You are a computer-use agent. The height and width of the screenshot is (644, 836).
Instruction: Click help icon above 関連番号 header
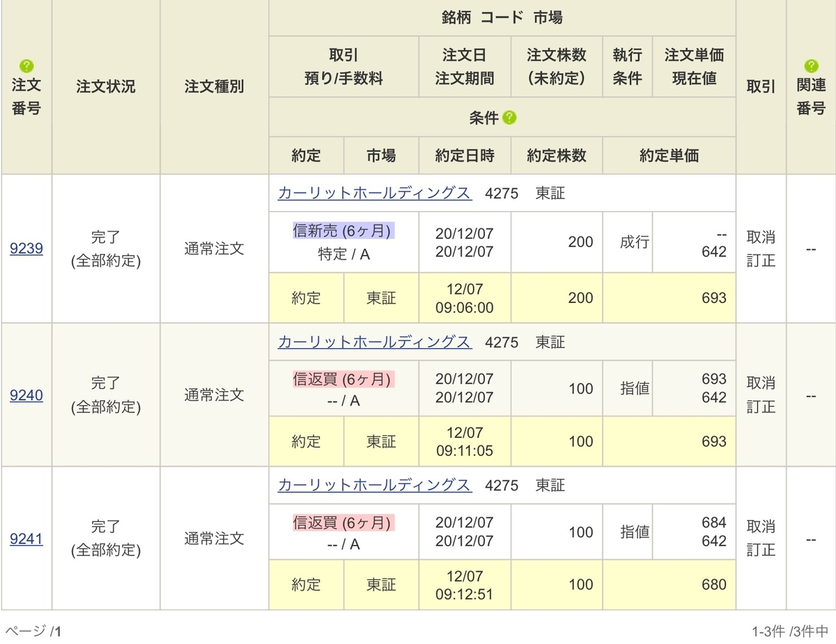point(811,66)
